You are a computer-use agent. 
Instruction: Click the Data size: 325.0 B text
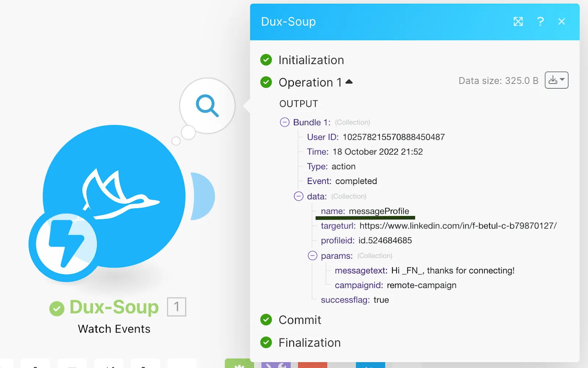coord(498,81)
